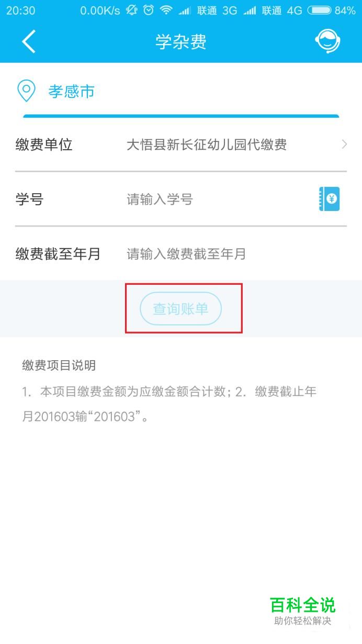Tap the muted bell status icon
This screenshot has height=644, width=362.
[x=131, y=10]
